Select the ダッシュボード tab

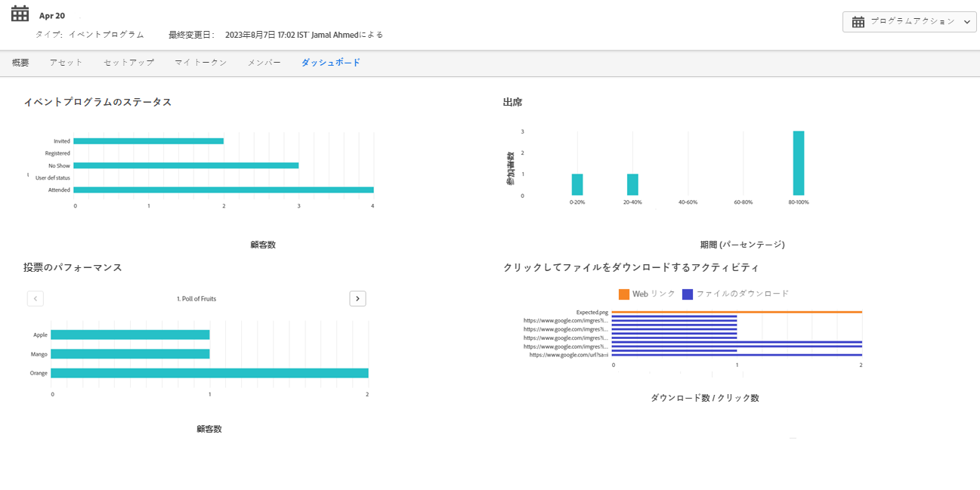[x=330, y=63]
